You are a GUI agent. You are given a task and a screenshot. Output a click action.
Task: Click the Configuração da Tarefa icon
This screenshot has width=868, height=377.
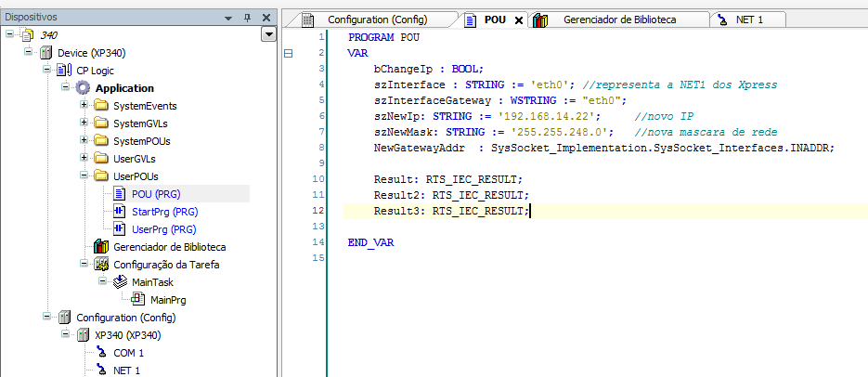[x=101, y=265]
